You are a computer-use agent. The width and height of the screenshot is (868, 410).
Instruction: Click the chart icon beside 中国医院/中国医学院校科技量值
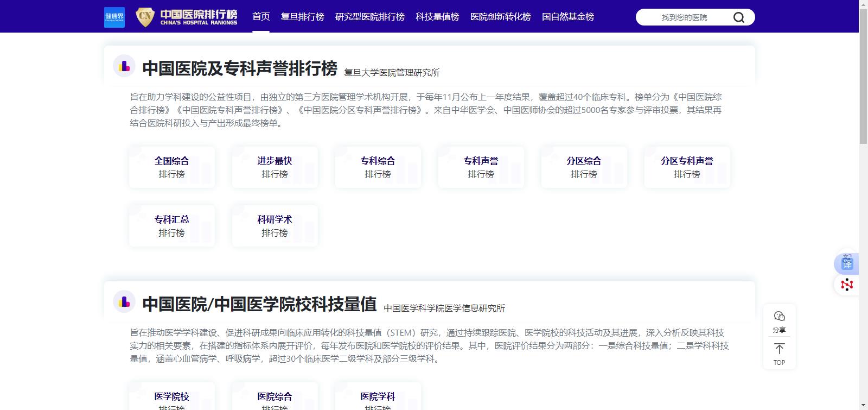124,302
